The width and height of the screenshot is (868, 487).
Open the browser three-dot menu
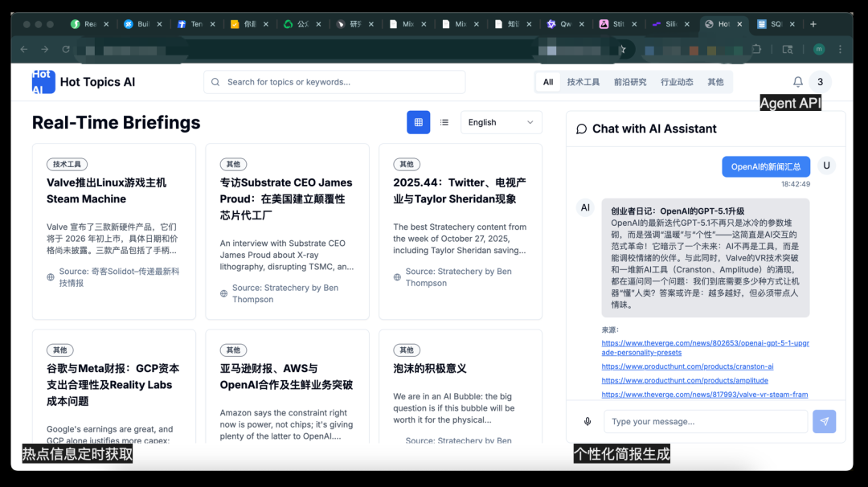841,49
